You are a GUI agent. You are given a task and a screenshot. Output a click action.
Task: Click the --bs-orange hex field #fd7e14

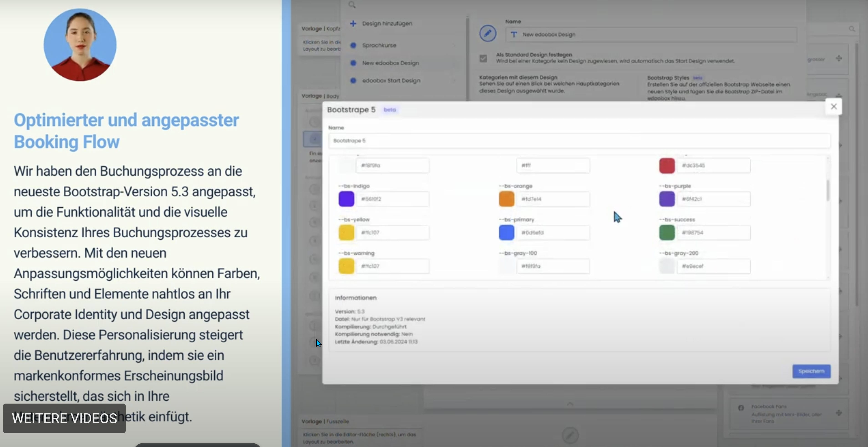(x=553, y=199)
